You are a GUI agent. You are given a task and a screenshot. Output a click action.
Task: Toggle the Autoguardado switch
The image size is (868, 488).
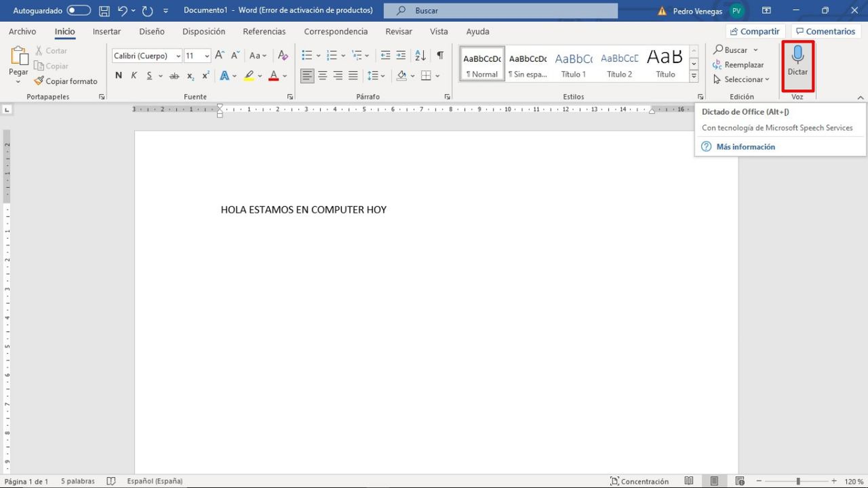point(78,10)
